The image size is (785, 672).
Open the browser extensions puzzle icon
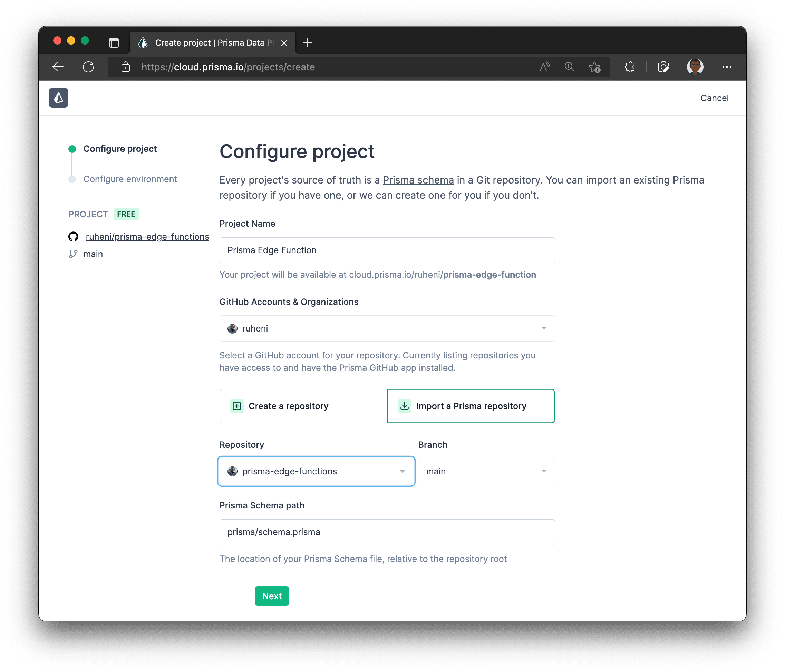click(x=630, y=67)
